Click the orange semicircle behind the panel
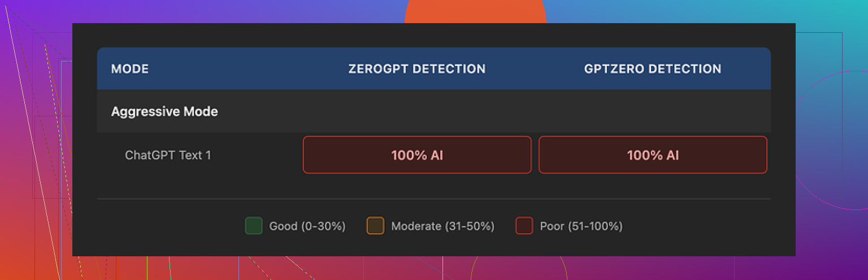This screenshot has width=868, height=280. 475,11
